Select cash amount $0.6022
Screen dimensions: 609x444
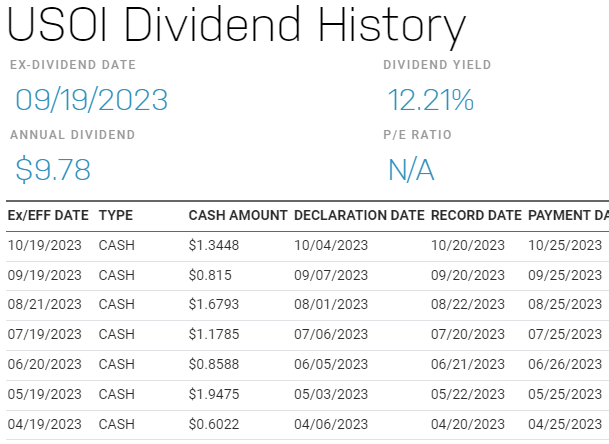(214, 424)
